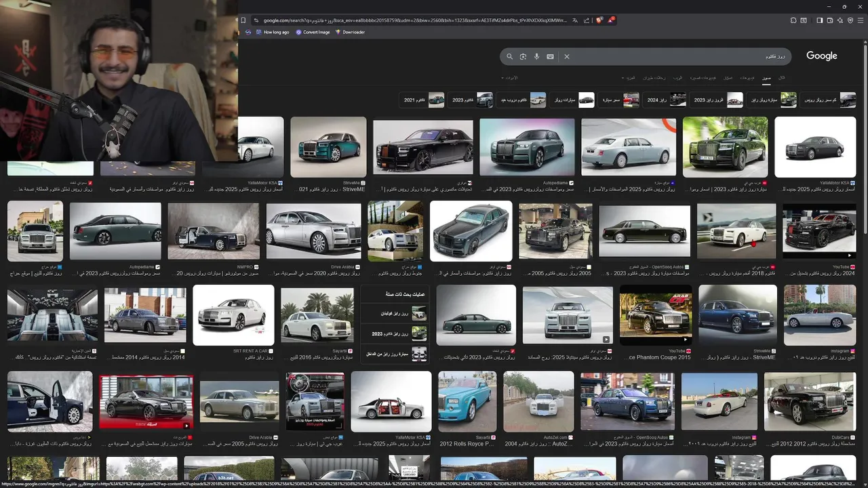
Task: Open the AutoZel.com white Phantom thumbnail
Action: tap(538, 402)
